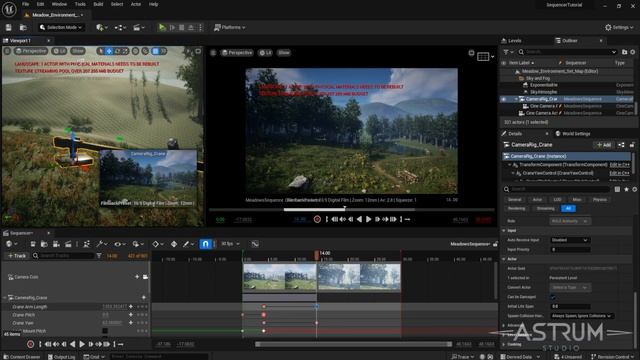The height and width of the screenshot is (360, 640).
Task: Switch to the Levels tab
Action: click(511, 41)
